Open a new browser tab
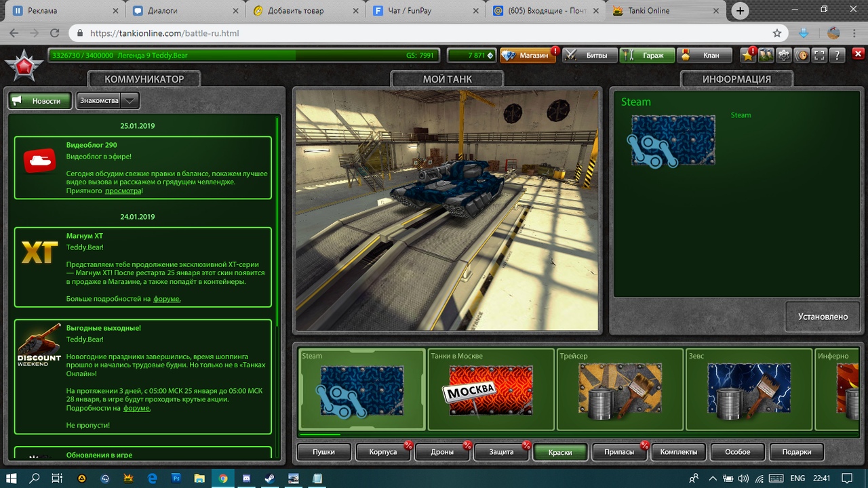 pyautogui.click(x=741, y=11)
